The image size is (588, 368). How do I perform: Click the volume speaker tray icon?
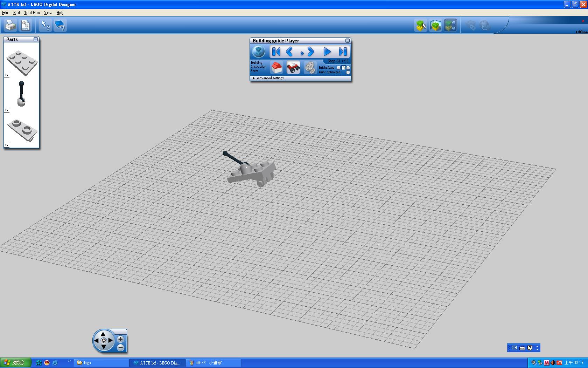[552, 363]
